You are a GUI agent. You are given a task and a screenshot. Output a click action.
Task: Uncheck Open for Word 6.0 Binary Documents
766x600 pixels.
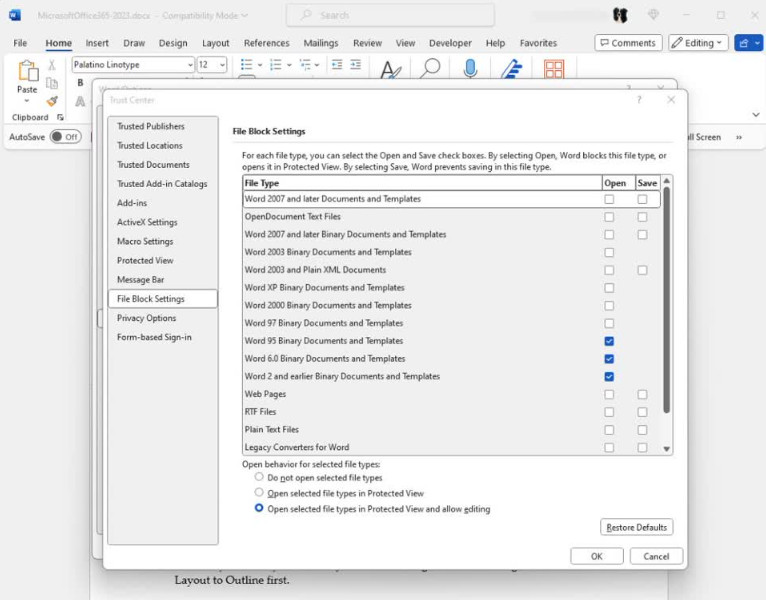pos(609,359)
